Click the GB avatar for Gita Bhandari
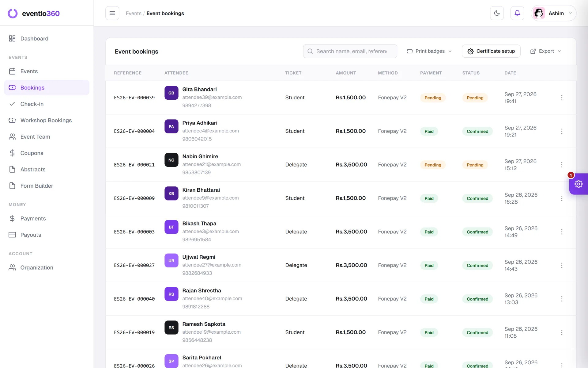Image resolution: width=588 pixels, height=368 pixels. coord(171,93)
